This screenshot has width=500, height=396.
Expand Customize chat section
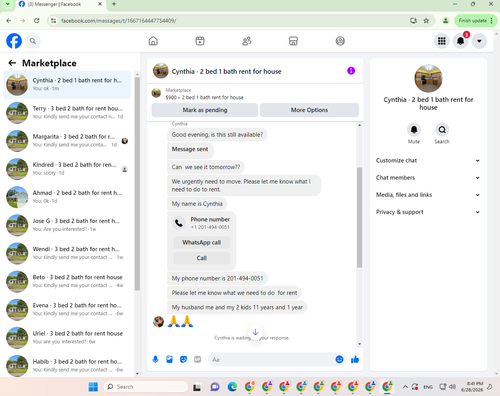tap(428, 161)
